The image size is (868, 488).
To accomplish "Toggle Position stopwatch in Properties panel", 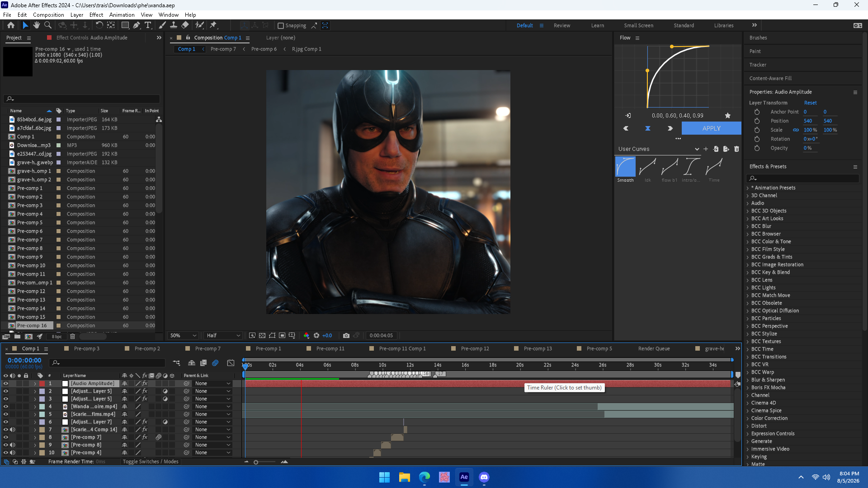I will (757, 121).
